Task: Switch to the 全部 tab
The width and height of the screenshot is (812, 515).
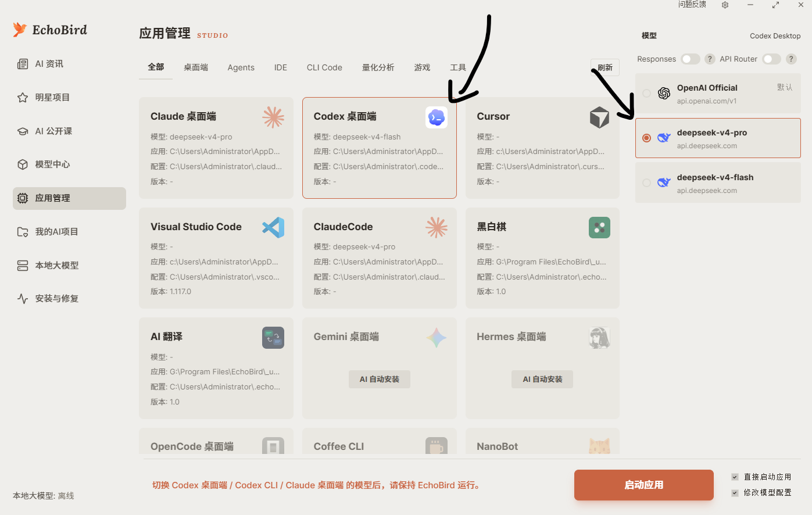Action: click(x=156, y=67)
